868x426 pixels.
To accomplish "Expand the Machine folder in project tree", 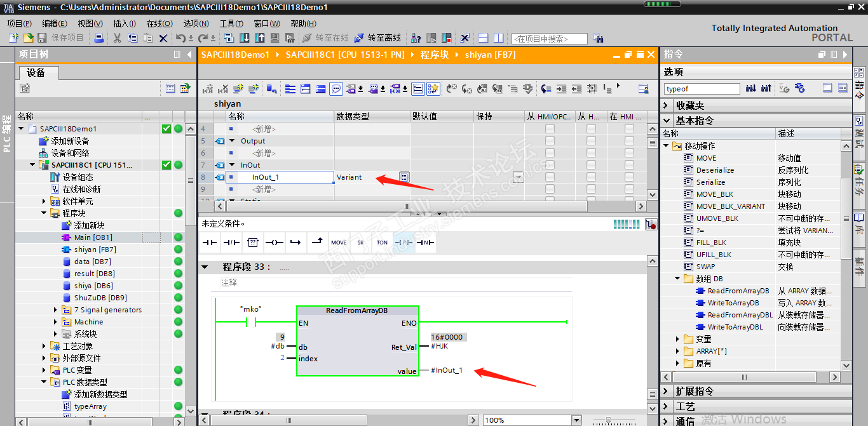I will tap(55, 322).
